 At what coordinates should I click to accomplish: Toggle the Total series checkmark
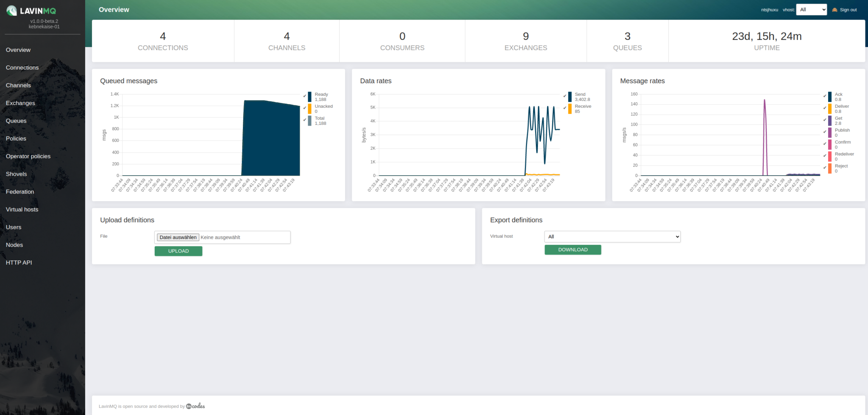pos(305,120)
